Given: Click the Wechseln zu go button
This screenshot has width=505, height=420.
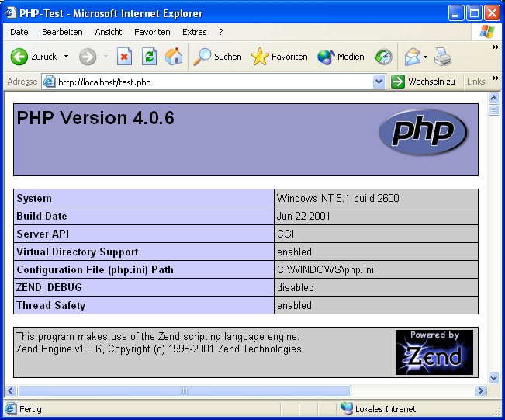Looking at the screenshot, I should 423,82.
